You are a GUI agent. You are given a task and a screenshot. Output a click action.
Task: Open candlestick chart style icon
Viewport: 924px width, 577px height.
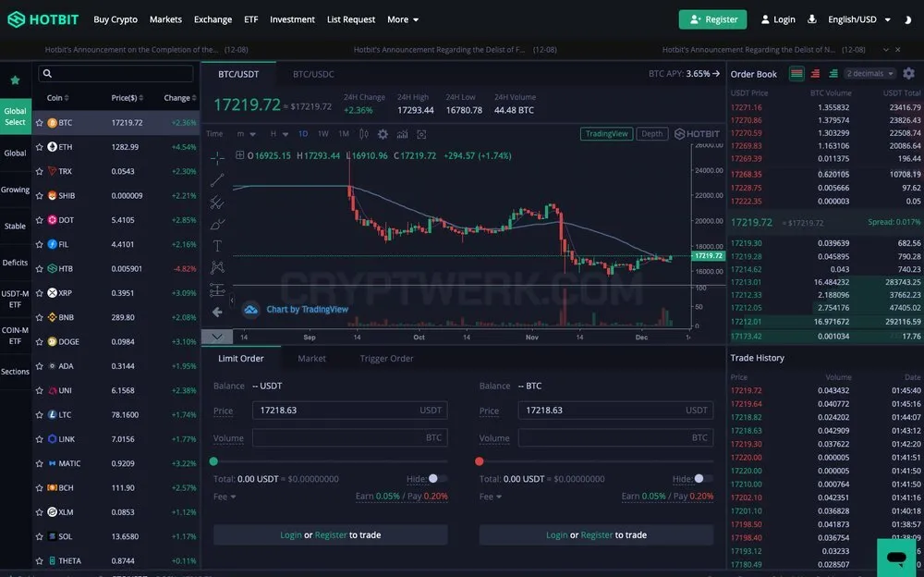tap(364, 134)
